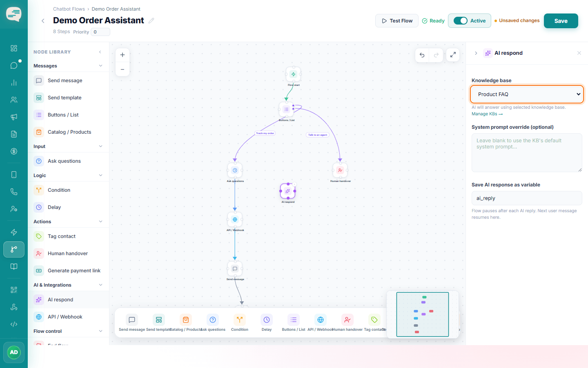Collapse the Input section
This screenshot has height=368, width=588.
100,146
